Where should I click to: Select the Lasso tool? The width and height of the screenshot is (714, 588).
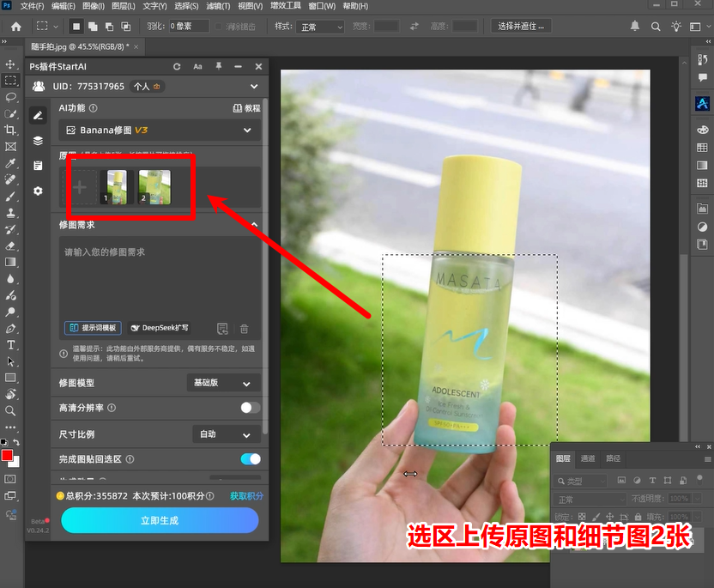point(10,97)
